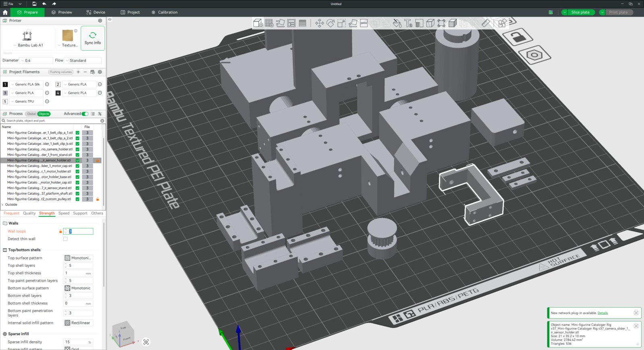The height and width of the screenshot is (350, 644).
Task: Enable Detect thin wall checkbox
Action: click(65, 239)
